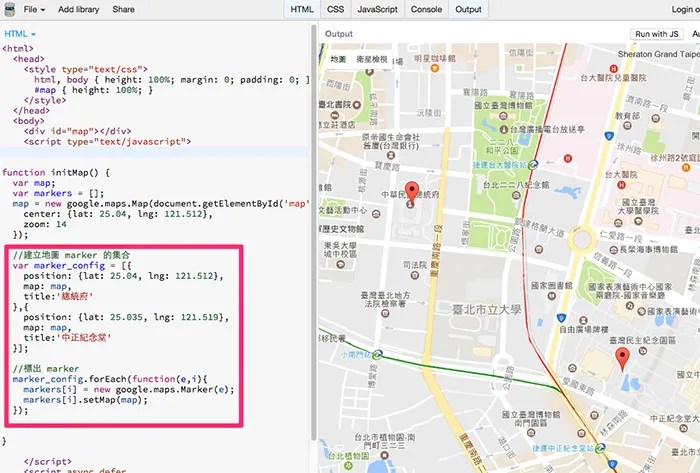
Task: Click the 捷運中正紀念堂站 metro icon
Action: coord(600,447)
